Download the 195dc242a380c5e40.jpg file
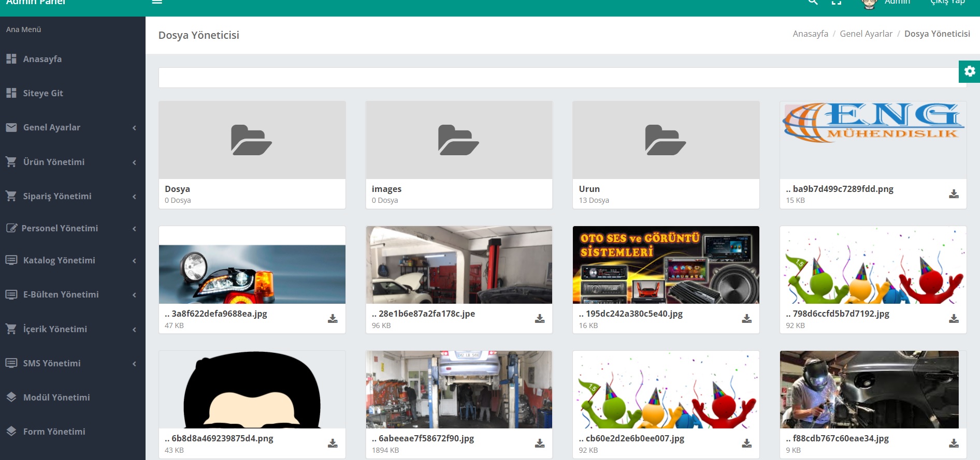Image resolution: width=980 pixels, height=460 pixels. (746, 319)
